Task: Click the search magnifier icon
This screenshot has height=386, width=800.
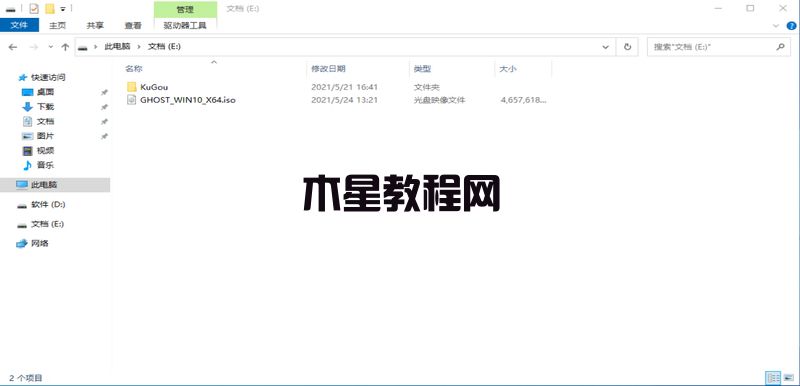Action: (780, 46)
